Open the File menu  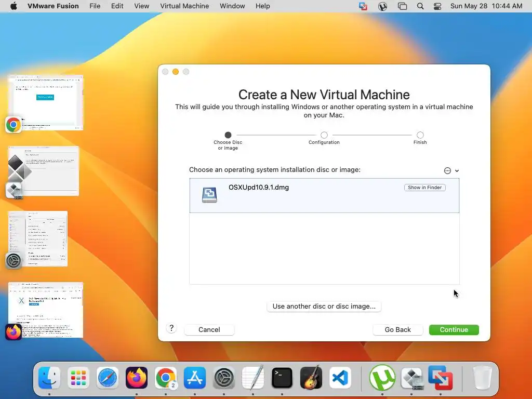tap(95, 6)
